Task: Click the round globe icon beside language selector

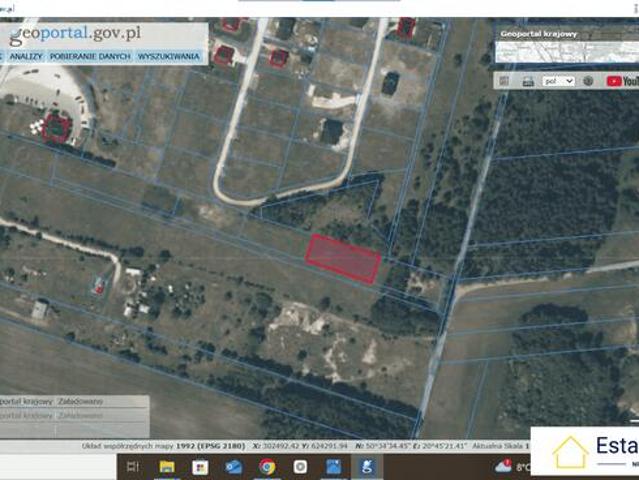Action: (588, 81)
